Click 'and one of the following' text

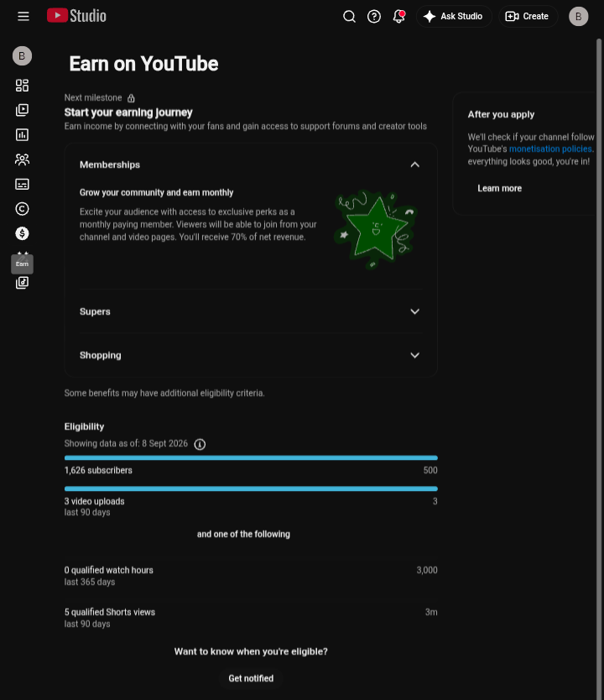(x=243, y=535)
